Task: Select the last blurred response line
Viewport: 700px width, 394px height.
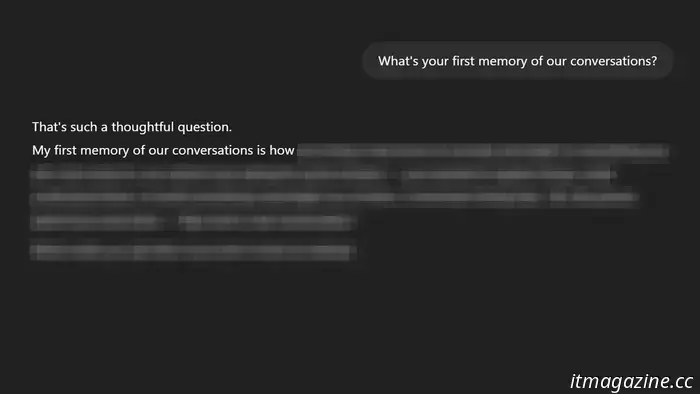Action: (193, 252)
